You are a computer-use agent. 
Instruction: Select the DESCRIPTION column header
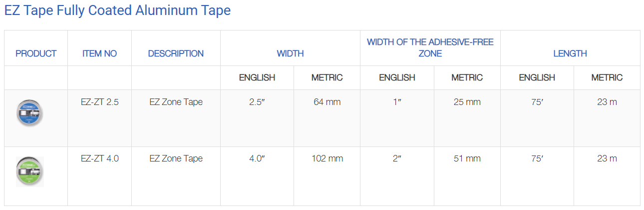pos(176,53)
